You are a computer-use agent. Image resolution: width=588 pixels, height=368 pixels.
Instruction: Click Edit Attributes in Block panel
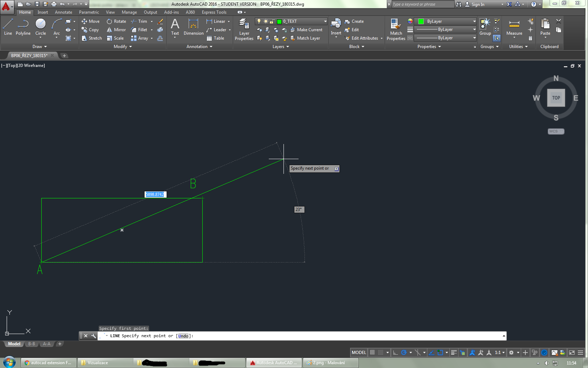(x=362, y=38)
